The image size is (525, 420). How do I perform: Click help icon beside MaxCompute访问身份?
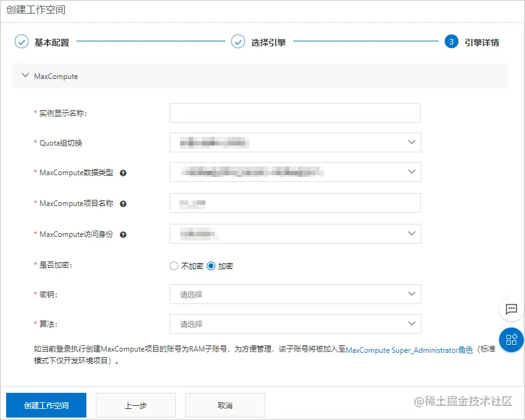[123, 234]
